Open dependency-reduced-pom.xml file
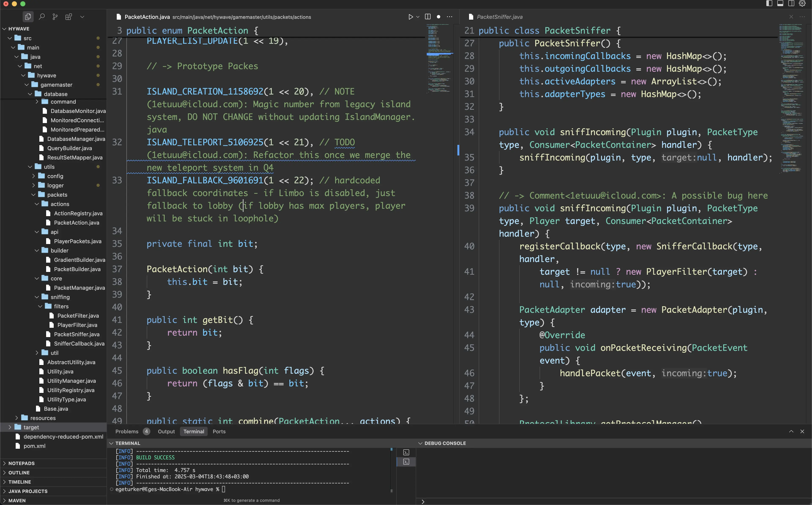The height and width of the screenshot is (505, 812). (53, 436)
